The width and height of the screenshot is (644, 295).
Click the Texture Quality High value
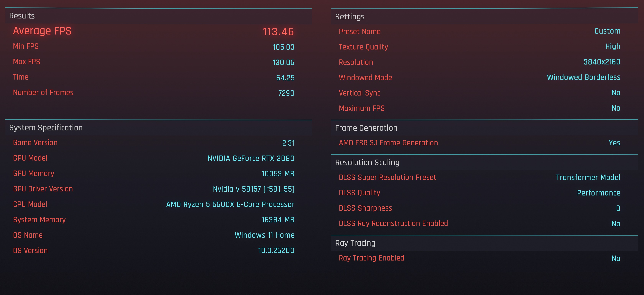pyautogui.click(x=613, y=47)
